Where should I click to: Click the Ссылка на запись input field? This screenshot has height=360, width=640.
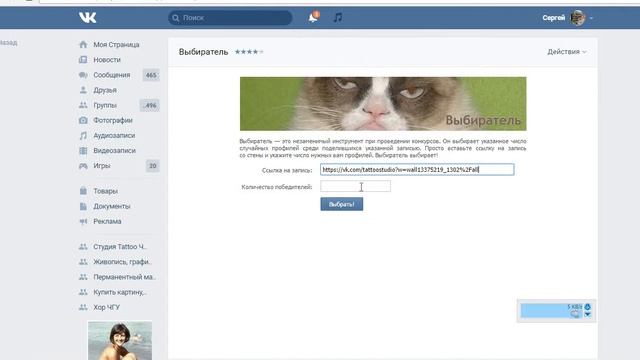coord(417,169)
